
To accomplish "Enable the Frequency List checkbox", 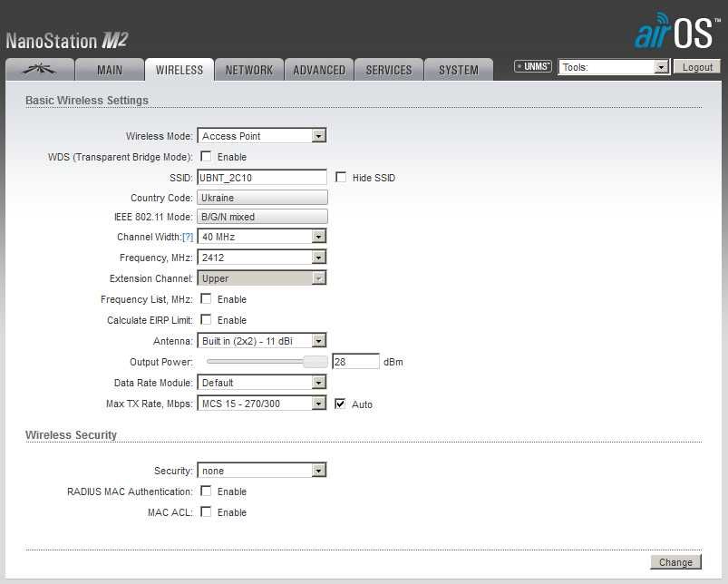I will [x=206, y=299].
